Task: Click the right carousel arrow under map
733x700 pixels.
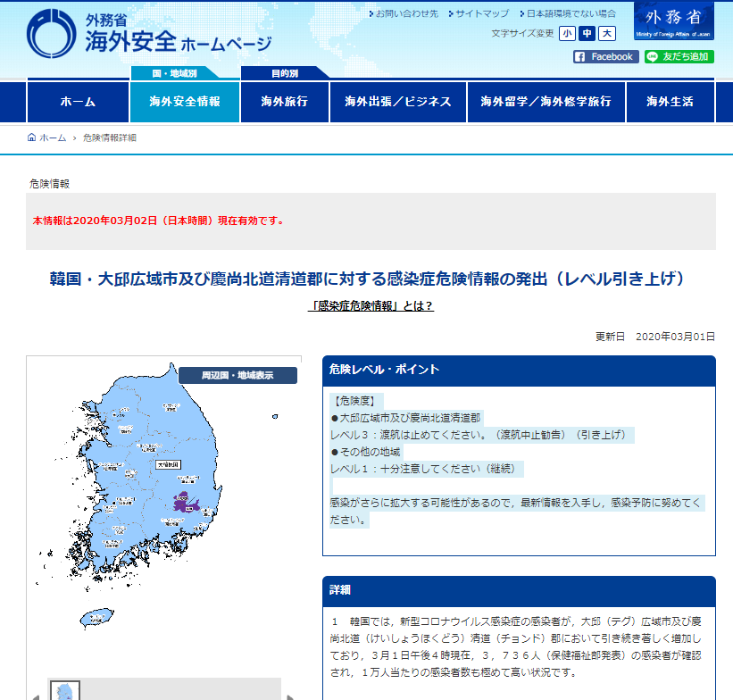Action: pos(290,695)
